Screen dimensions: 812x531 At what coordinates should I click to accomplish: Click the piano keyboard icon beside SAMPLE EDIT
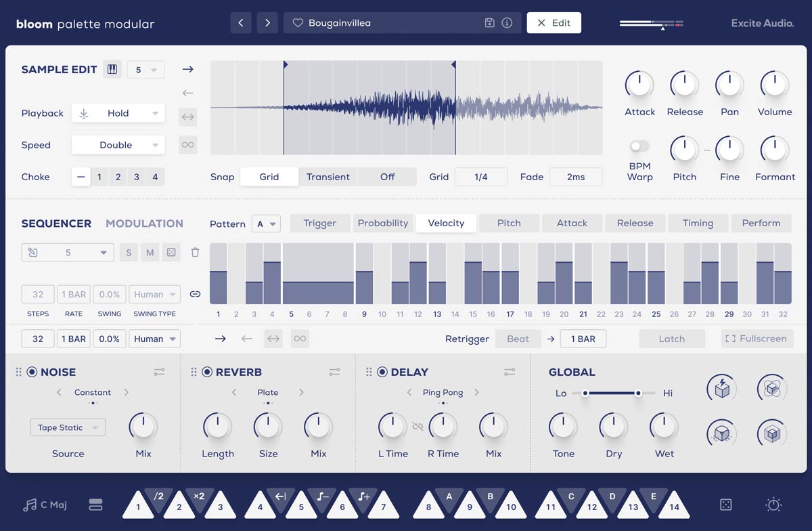click(x=112, y=68)
